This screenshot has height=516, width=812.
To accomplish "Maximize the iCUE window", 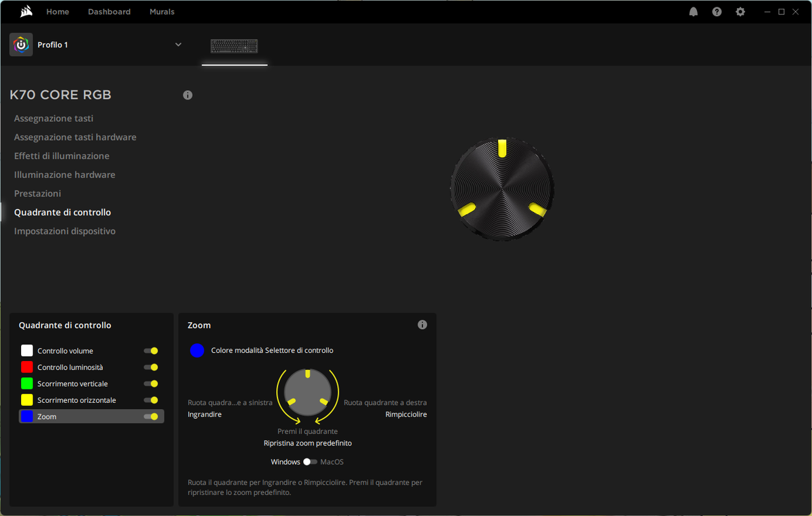I will [782, 12].
